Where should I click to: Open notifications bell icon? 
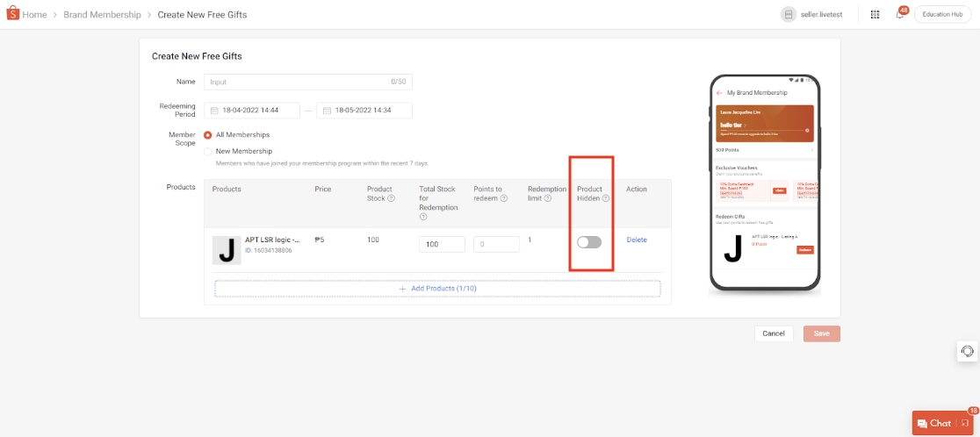(900, 14)
